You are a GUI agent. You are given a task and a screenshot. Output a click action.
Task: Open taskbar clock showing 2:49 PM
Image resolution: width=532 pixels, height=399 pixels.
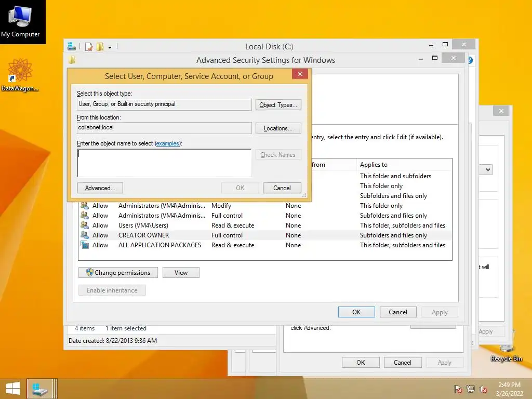pyautogui.click(x=509, y=389)
